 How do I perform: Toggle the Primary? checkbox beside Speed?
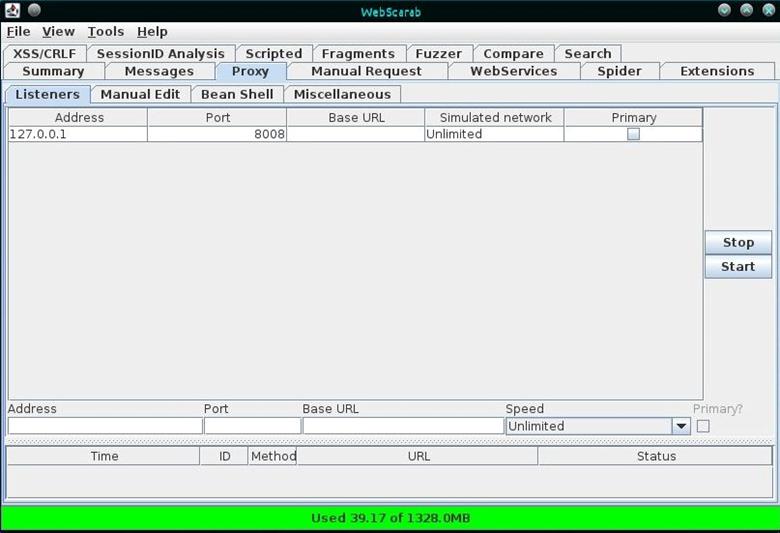point(703,426)
